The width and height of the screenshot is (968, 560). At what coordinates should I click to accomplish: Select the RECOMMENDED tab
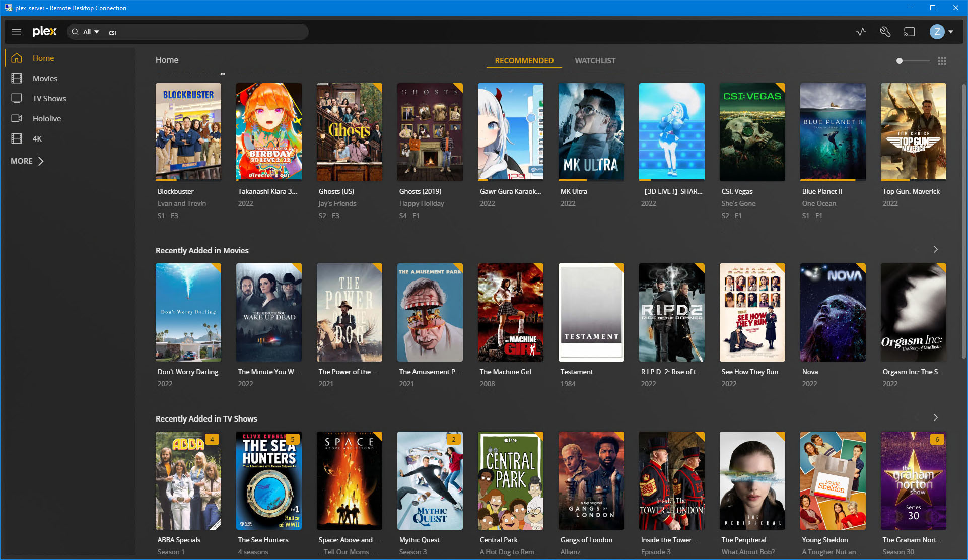click(524, 60)
